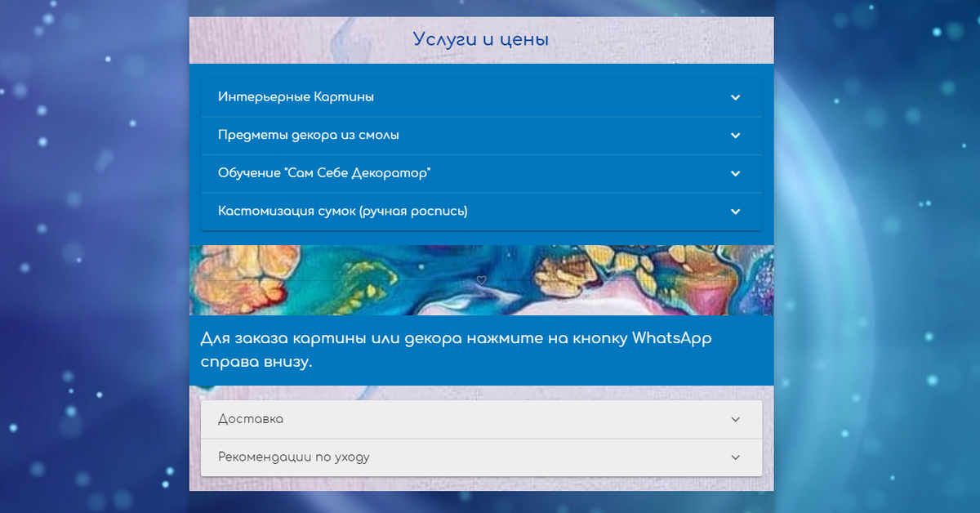Open the Интерьерные Картины section label
The height and width of the screenshot is (513, 980).
tap(296, 97)
